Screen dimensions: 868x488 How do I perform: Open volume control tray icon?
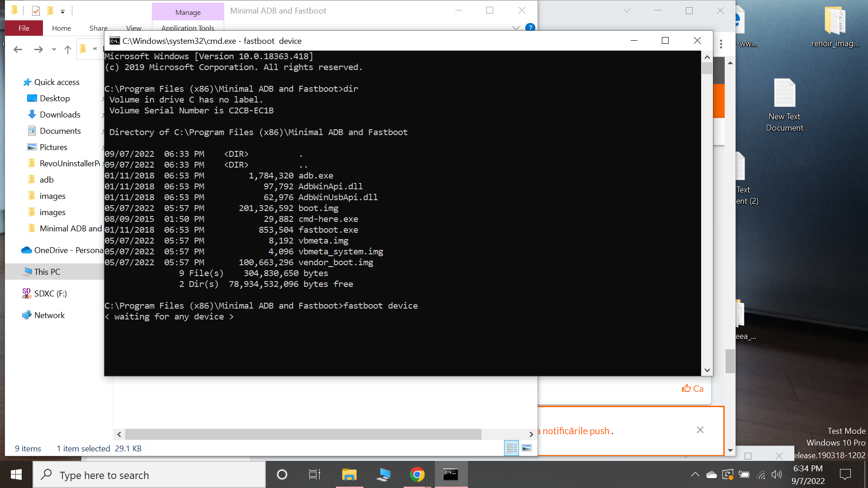(x=777, y=474)
